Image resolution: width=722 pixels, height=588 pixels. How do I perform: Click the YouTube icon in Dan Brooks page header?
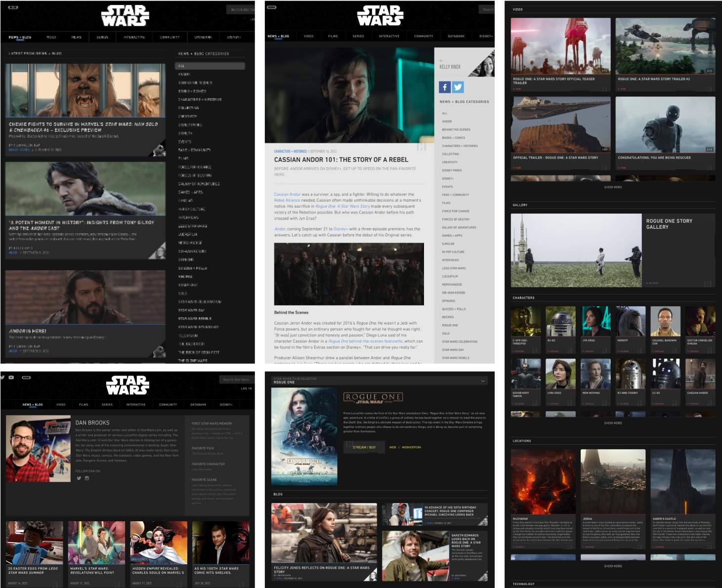point(11,378)
